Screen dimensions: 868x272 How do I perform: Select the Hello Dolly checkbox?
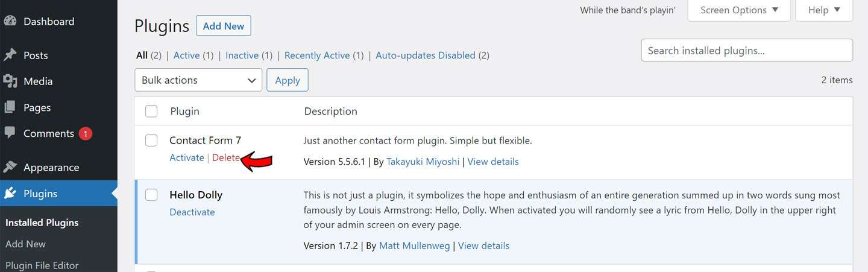(151, 195)
